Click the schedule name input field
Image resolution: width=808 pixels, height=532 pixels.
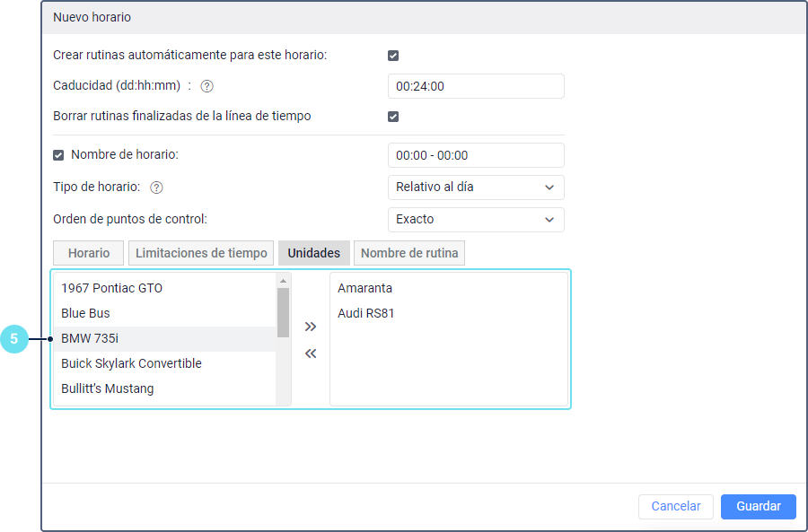click(475, 155)
